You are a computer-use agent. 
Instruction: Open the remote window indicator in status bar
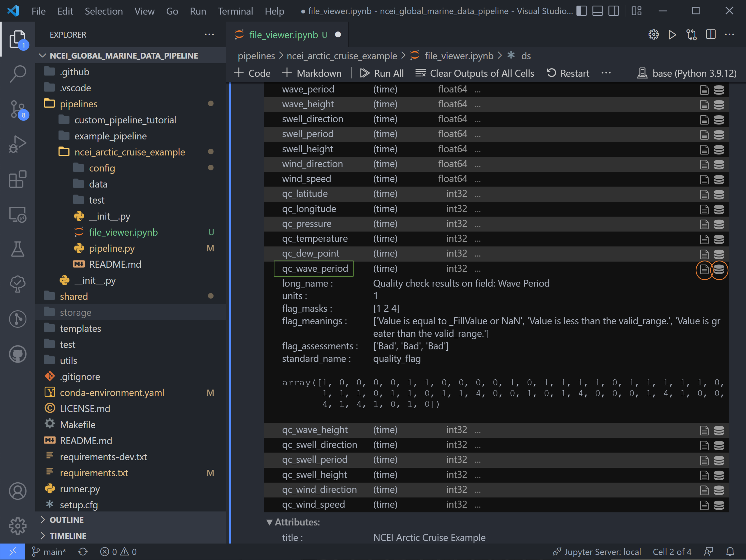tap(12, 552)
